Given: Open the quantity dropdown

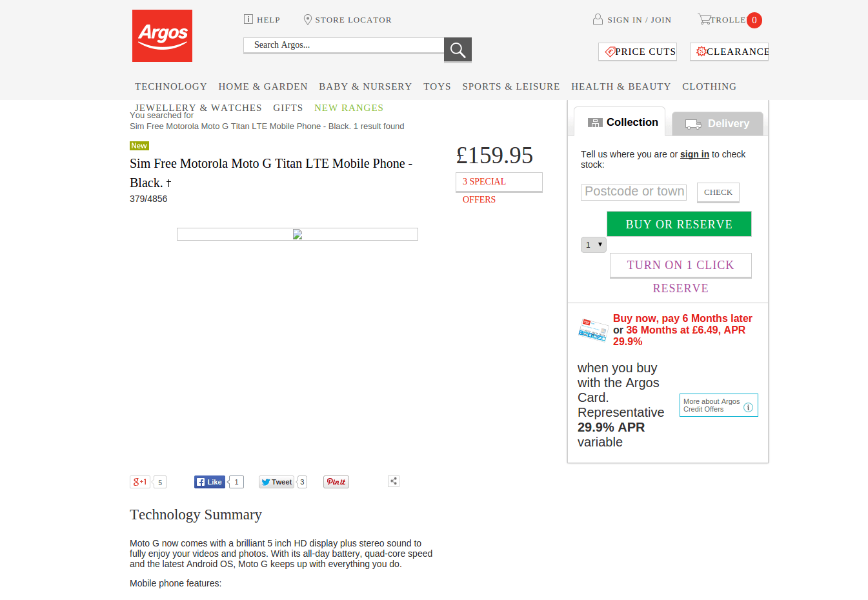Looking at the screenshot, I should tap(594, 245).
